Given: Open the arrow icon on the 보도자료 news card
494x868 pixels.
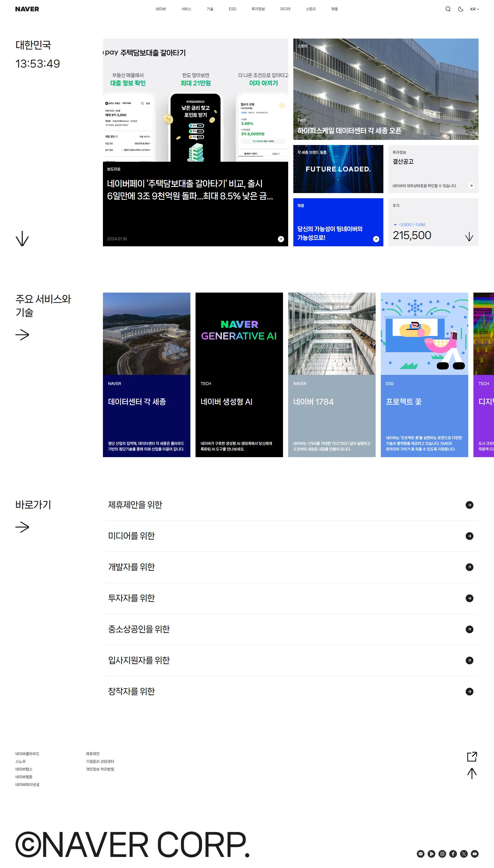Looking at the screenshot, I should pyautogui.click(x=281, y=239).
